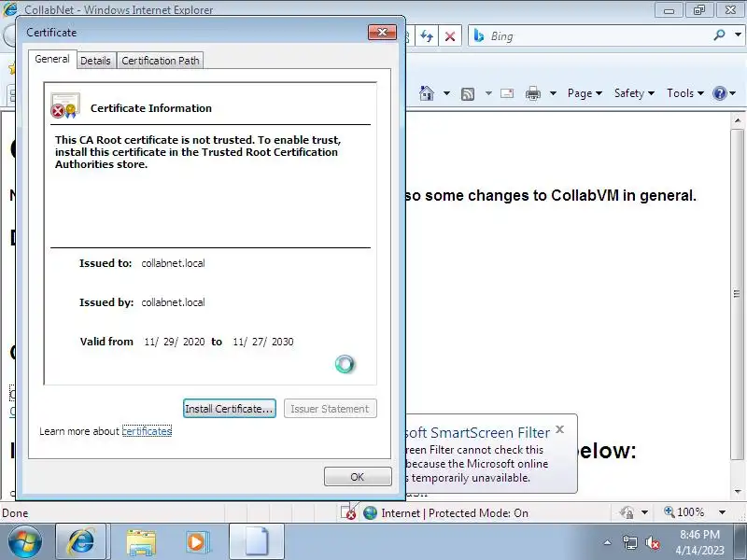Click the Help question mark icon
The image size is (747, 560).
point(719,93)
